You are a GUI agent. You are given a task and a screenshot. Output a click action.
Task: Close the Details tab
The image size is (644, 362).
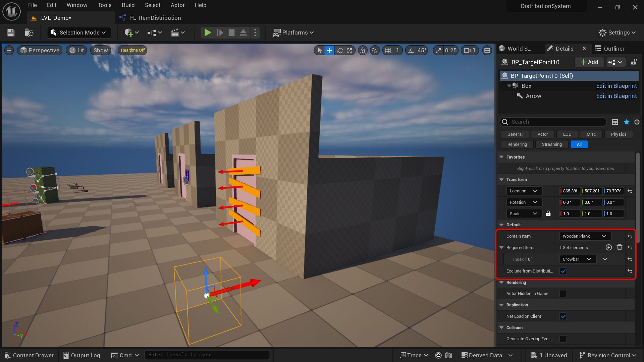click(x=584, y=48)
